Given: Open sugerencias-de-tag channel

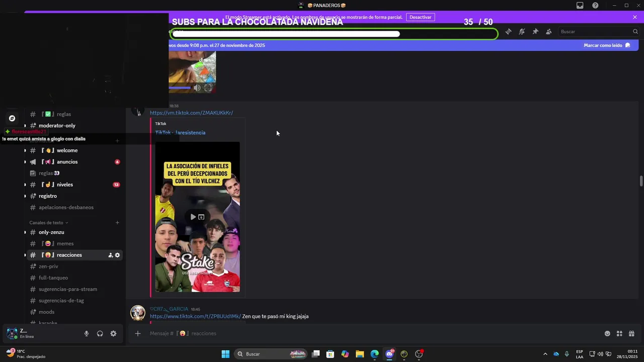Looking at the screenshot, I should (74, 301).
